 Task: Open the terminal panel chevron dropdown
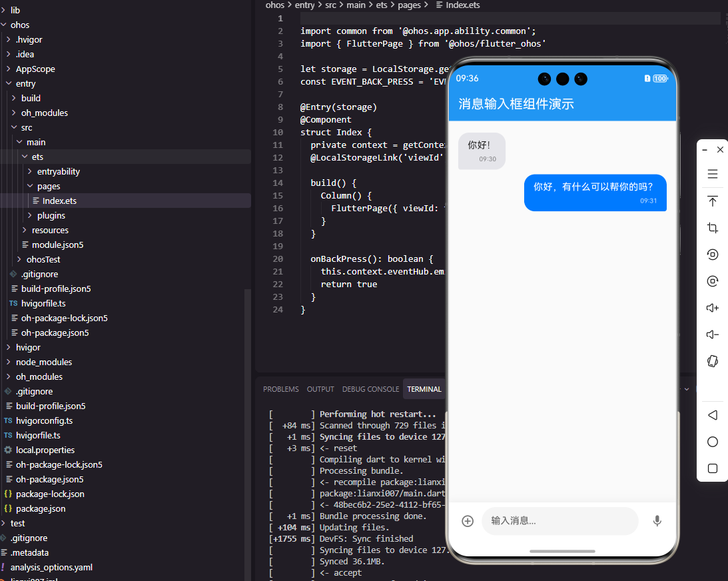[x=687, y=389]
